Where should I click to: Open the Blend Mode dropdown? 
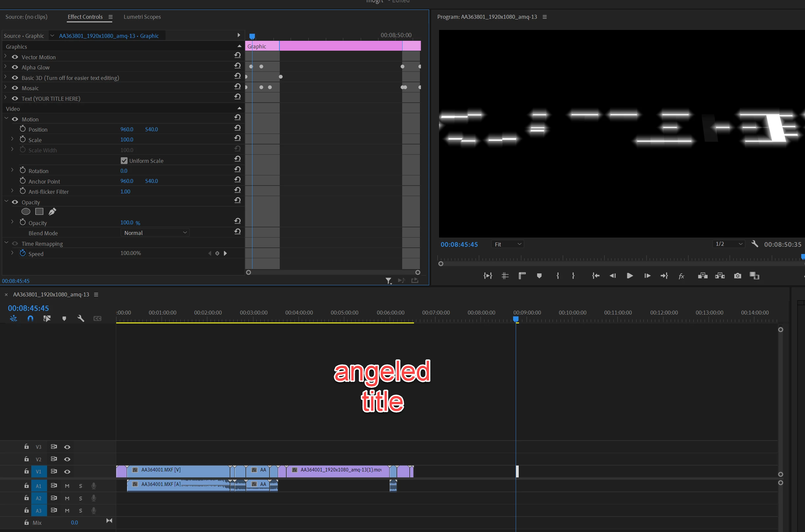click(x=155, y=233)
